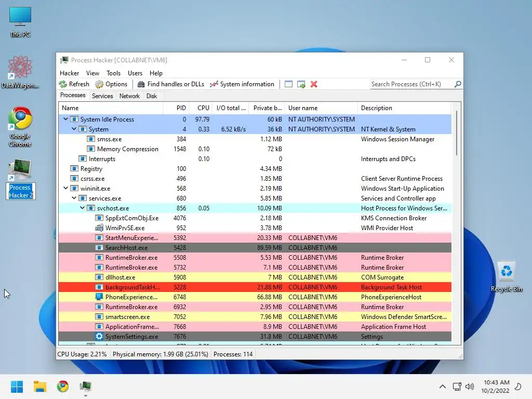
Task: Click Process Hacker taskbar icon
Action: [86, 387]
